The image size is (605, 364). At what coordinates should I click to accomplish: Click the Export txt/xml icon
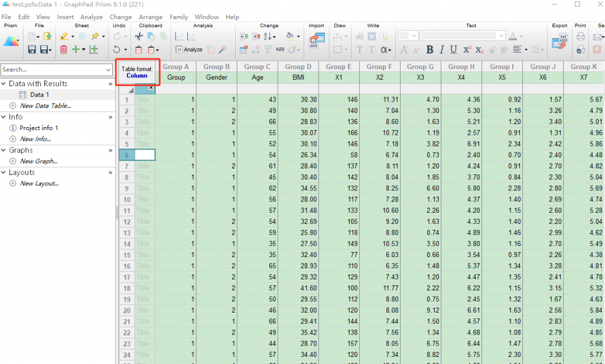coord(559,42)
